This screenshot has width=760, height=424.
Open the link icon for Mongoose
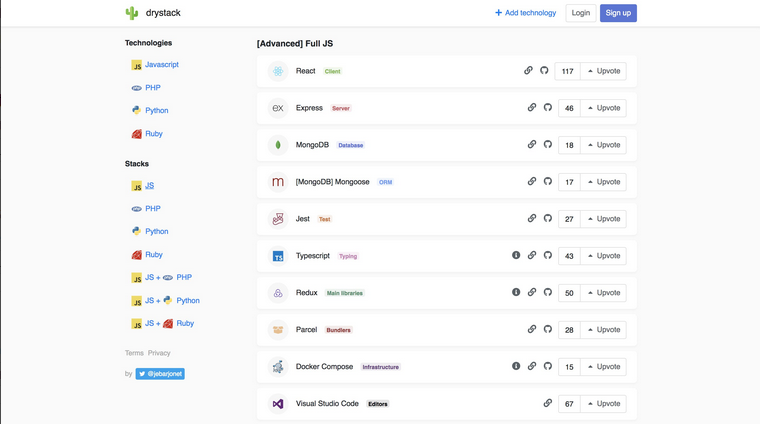pos(532,181)
